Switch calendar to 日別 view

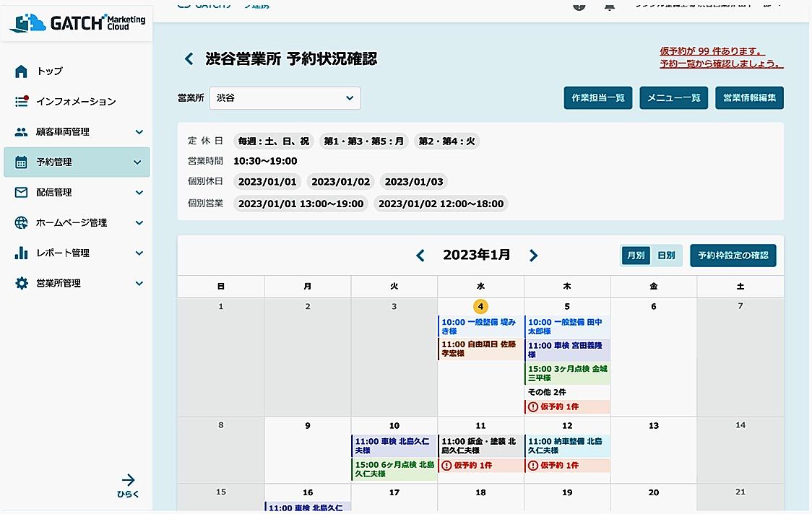point(665,256)
